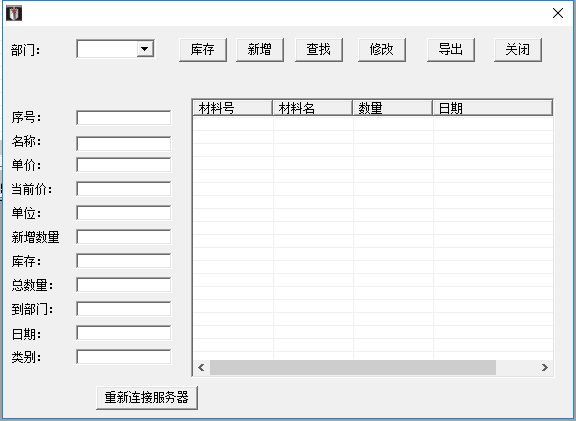The height and width of the screenshot is (421, 576).
Task: Click the 日期 column header
Action: point(493,108)
